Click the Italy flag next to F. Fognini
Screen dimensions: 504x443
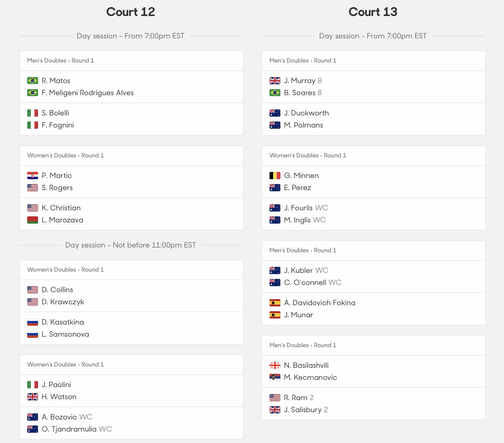pos(33,125)
